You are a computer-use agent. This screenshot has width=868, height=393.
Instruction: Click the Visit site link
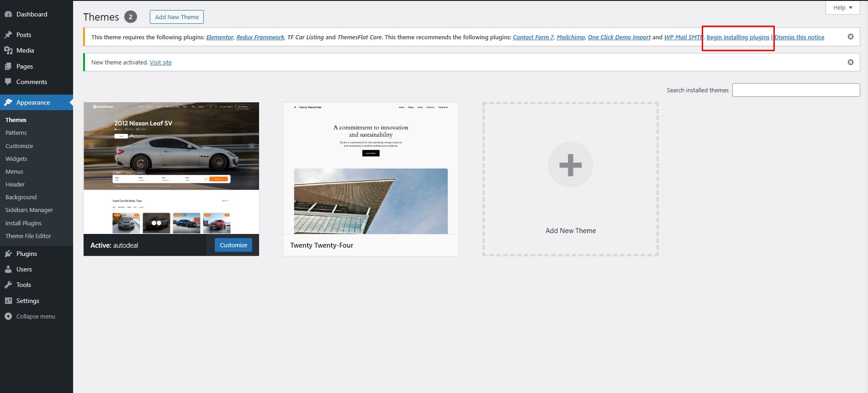pyautogui.click(x=161, y=62)
